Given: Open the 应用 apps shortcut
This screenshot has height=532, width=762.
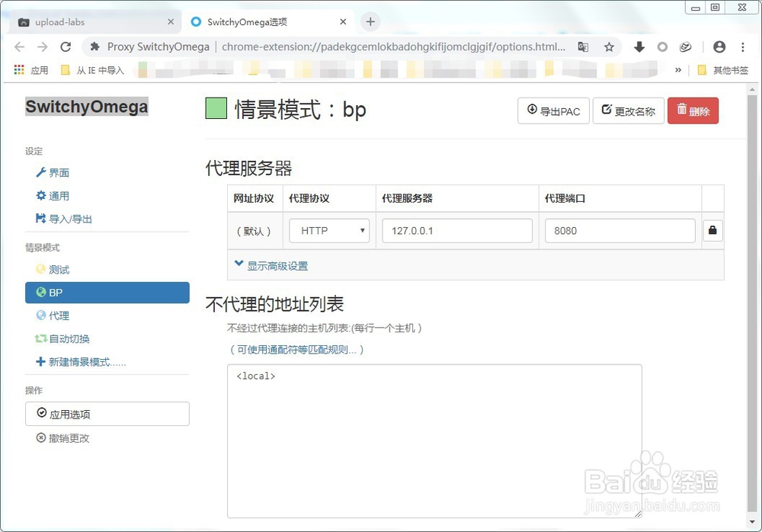Looking at the screenshot, I should point(31,71).
